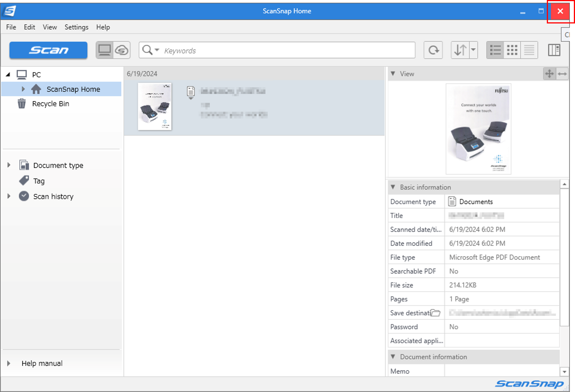575x392 pixels.
Task: Collapse the View preview section
Action: [393, 74]
